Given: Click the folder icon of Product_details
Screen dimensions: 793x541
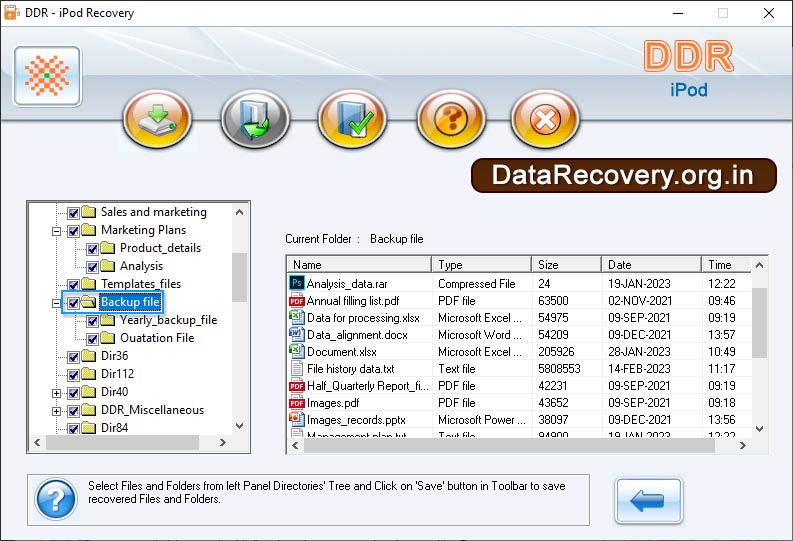Looking at the screenshot, I should click(108, 248).
